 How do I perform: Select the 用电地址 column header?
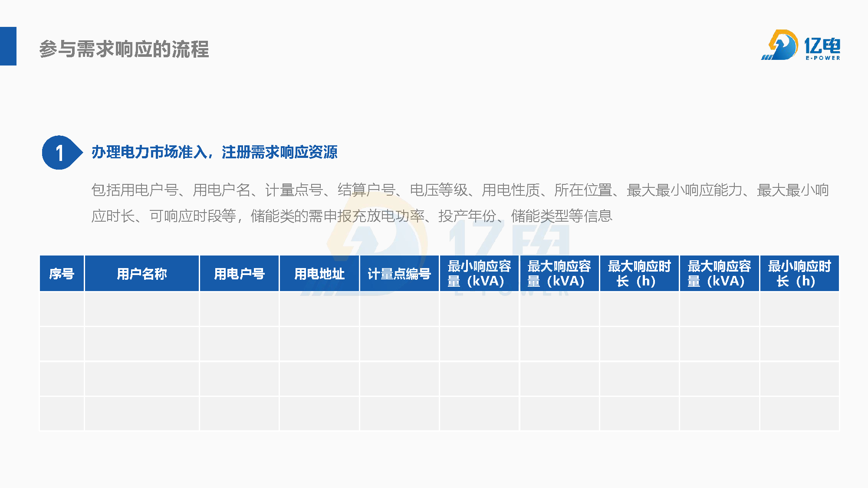coord(319,274)
